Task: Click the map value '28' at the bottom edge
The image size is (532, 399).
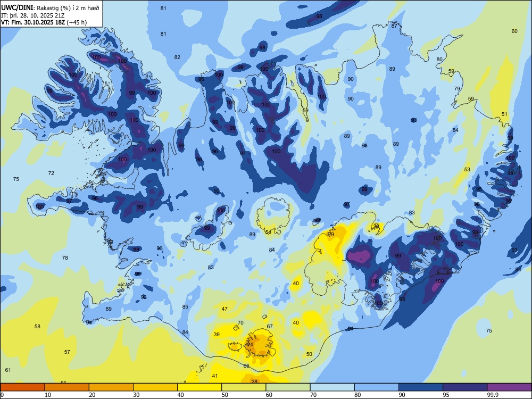Action: [x=254, y=381]
